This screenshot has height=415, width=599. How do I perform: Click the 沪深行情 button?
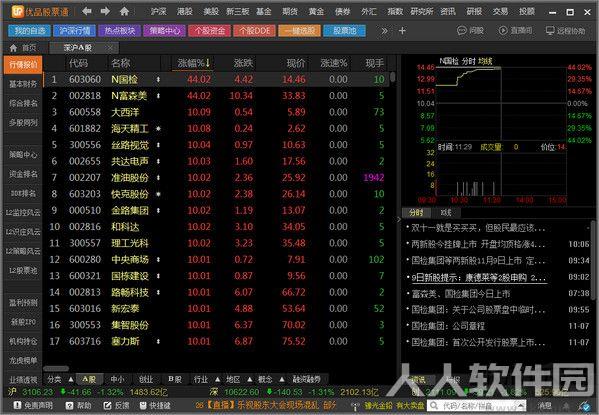click(x=74, y=31)
